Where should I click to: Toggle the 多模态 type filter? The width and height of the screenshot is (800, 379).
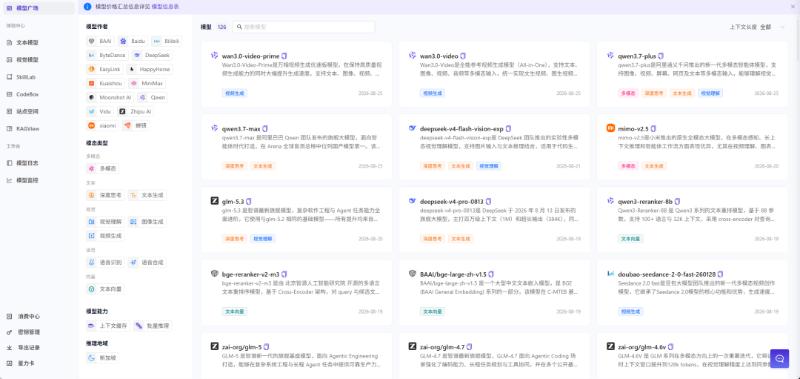pyautogui.click(x=103, y=168)
